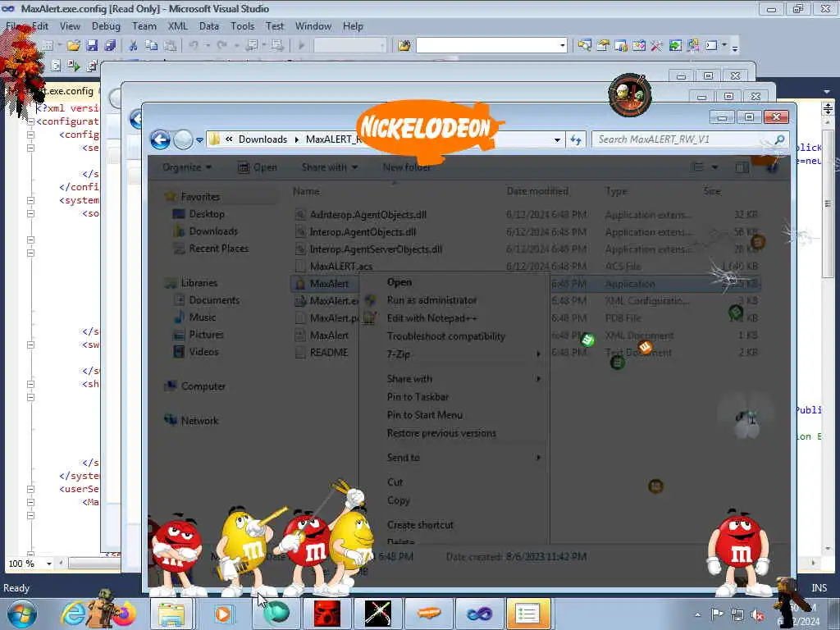Open the XML menu in Visual Studio
Image resolution: width=840 pixels, height=630 pixels.
click(x=177, y=25)
